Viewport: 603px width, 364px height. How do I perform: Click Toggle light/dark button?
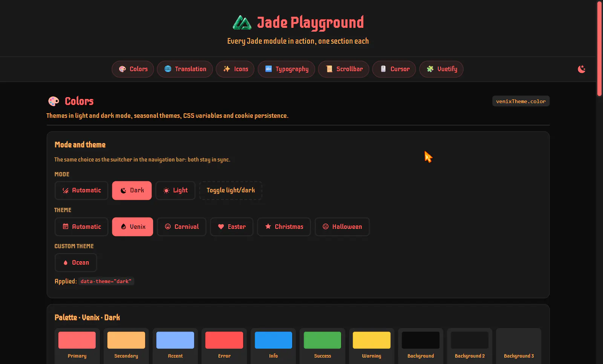coord(231,190)
